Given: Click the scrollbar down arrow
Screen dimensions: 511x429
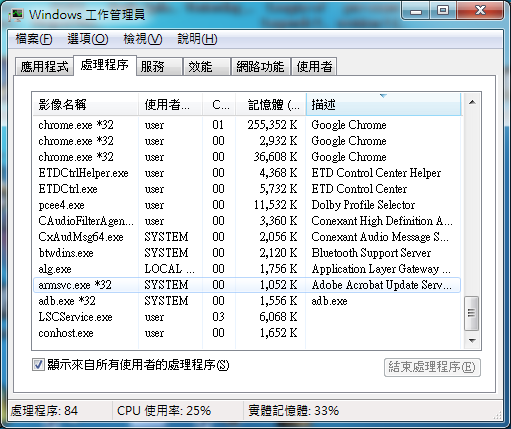Looking at the screenshot, I should [472, 340].
